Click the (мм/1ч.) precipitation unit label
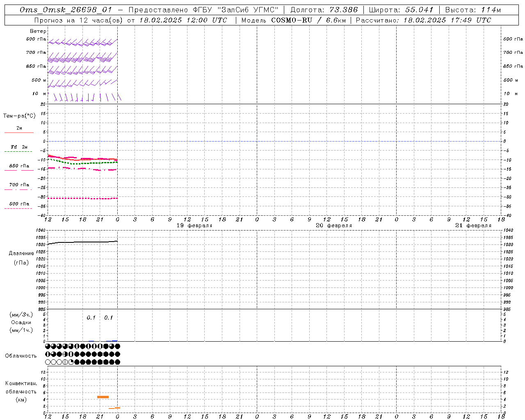Viewport: 525px width, 420px height. (21, 330)
